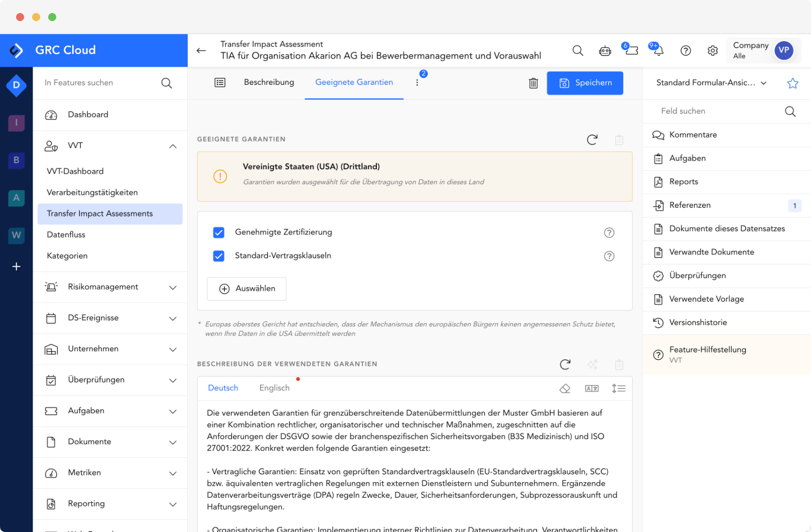
Task: Open notifications bell with 9+ badge
Action: 656,50
